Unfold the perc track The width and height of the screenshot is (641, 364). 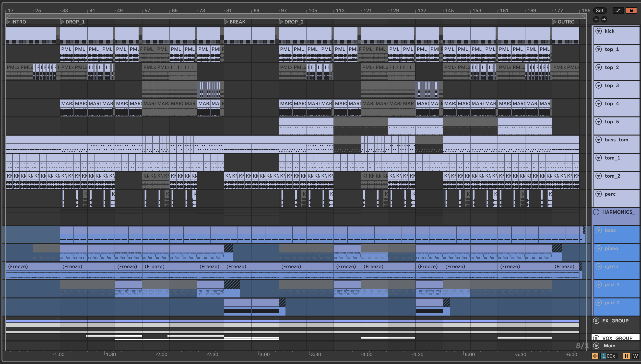coord(598,194)
